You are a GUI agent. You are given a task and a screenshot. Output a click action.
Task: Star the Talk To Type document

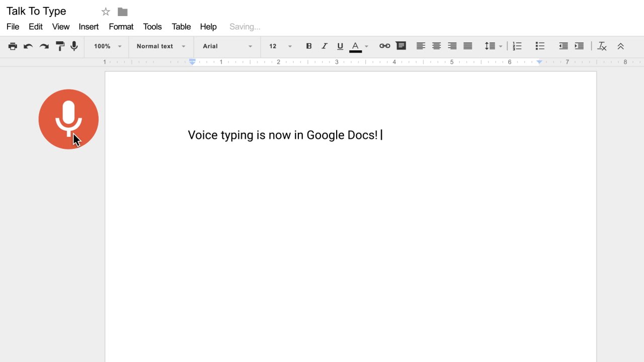pyautogui.click(x=106, y=11)
